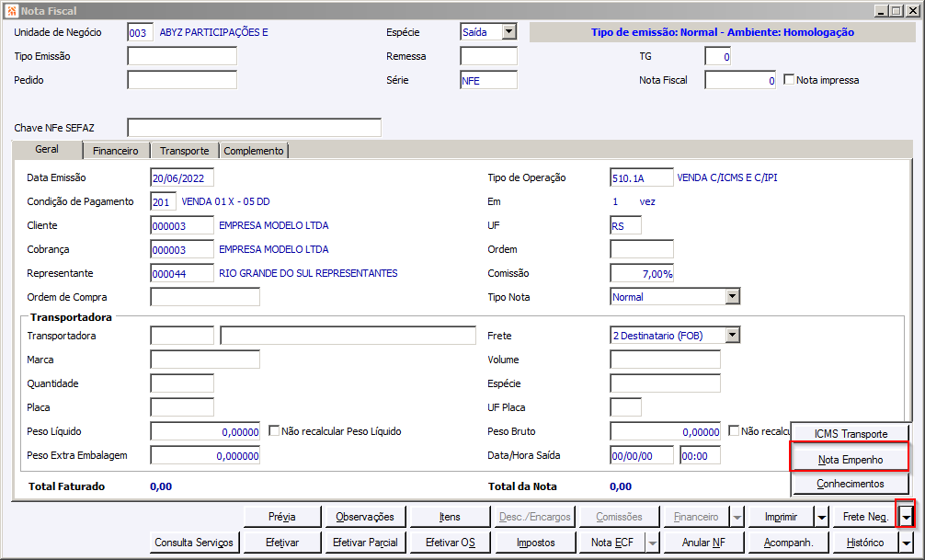The height and width of the screenshot is (560, 925).
Task: Toggle the Nota impressa checkbox
Action: [789, 79]
